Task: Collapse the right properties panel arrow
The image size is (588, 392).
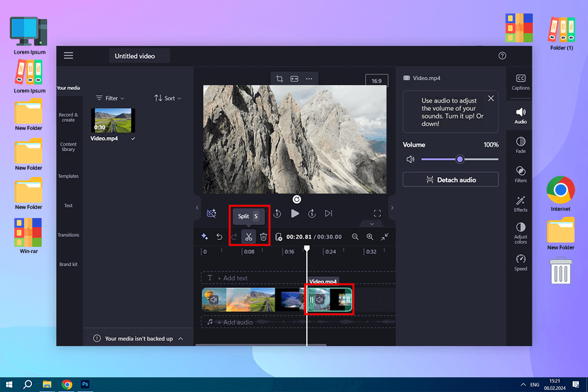Action: [x=392, y=208]
